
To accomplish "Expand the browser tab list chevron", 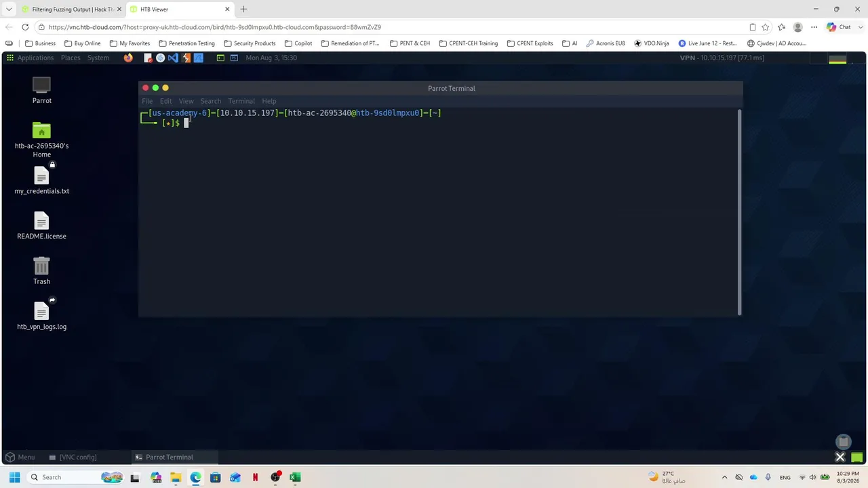I will pos(8,9).
